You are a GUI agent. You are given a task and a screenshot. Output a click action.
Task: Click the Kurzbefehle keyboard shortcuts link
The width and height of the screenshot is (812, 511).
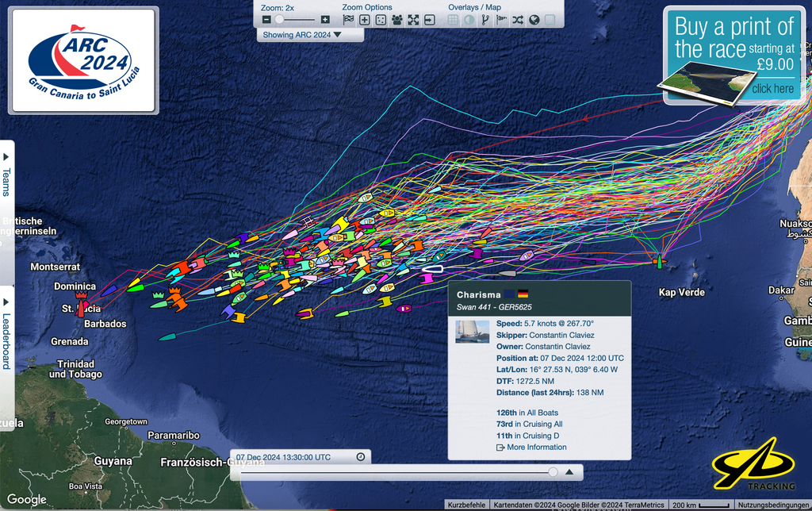point(466,505)
